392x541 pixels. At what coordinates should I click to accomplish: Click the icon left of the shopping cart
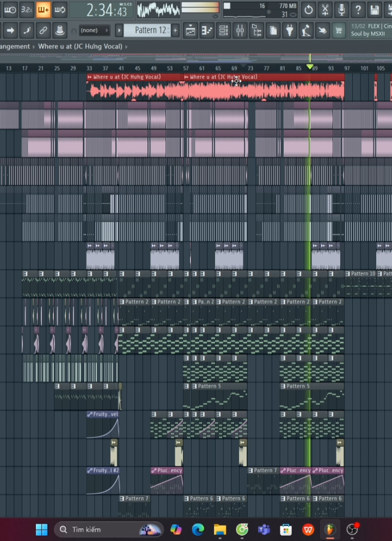pos(322,31)
